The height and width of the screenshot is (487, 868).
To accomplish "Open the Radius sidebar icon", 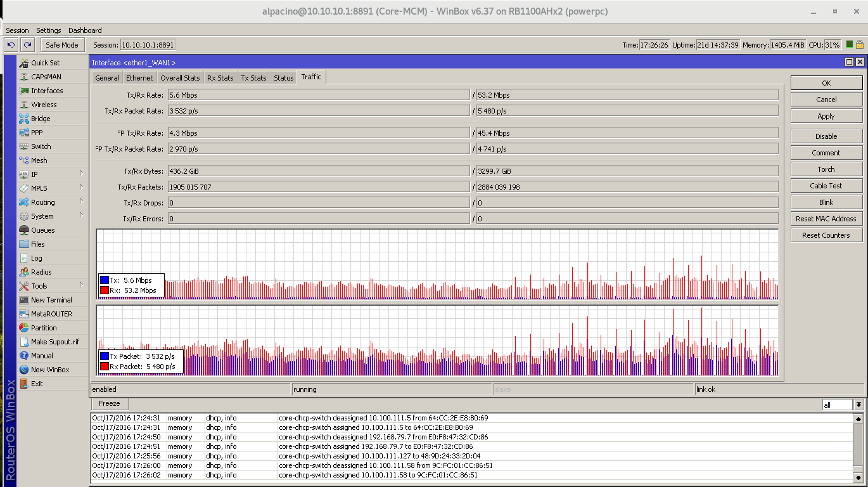I will [24, 272].
